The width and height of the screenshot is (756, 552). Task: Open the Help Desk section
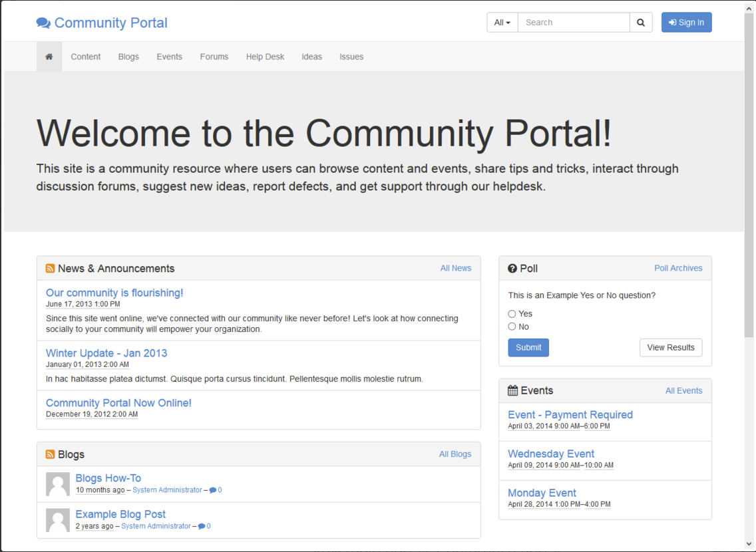(x=265, y=57)
